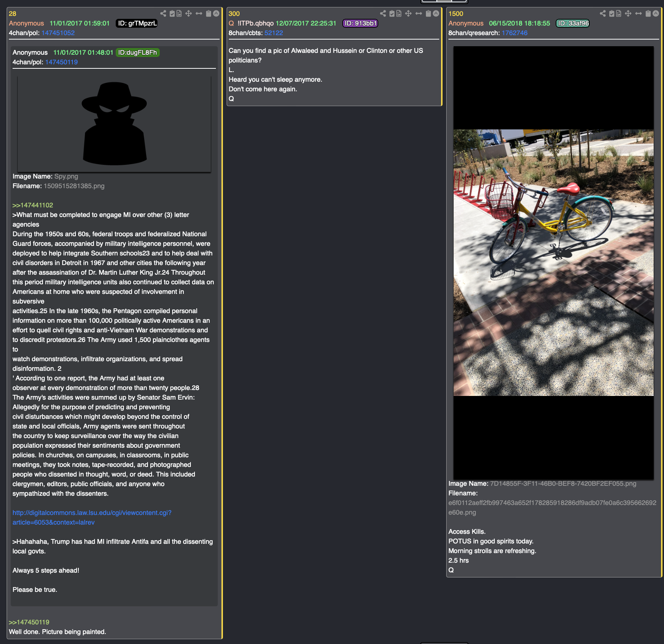The width and height of the screenshot is (664, 644).
Task: Click the image file icon on post 28
Action: [x=179, y=14]
